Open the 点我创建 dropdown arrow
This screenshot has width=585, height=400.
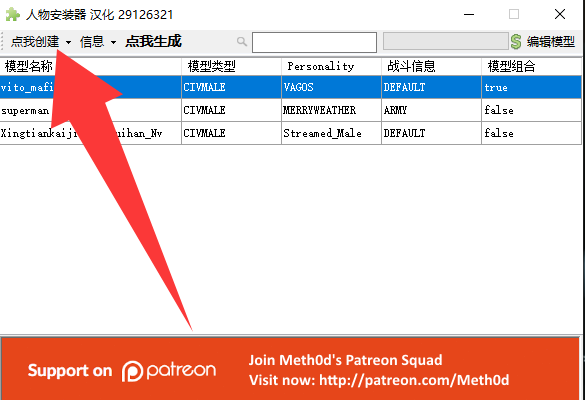(68, 42)
